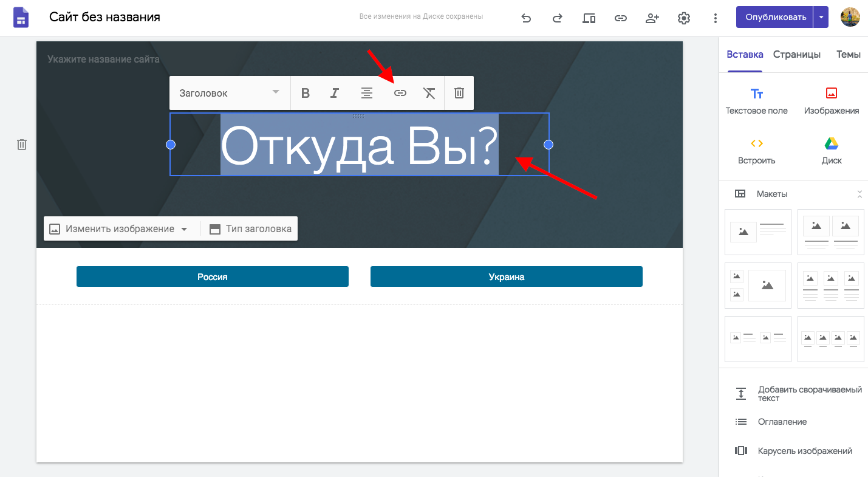Expand the publish options dropdown arrow
Image resolution: width=868 pixels, height=477 pixels.
[821, 17]
